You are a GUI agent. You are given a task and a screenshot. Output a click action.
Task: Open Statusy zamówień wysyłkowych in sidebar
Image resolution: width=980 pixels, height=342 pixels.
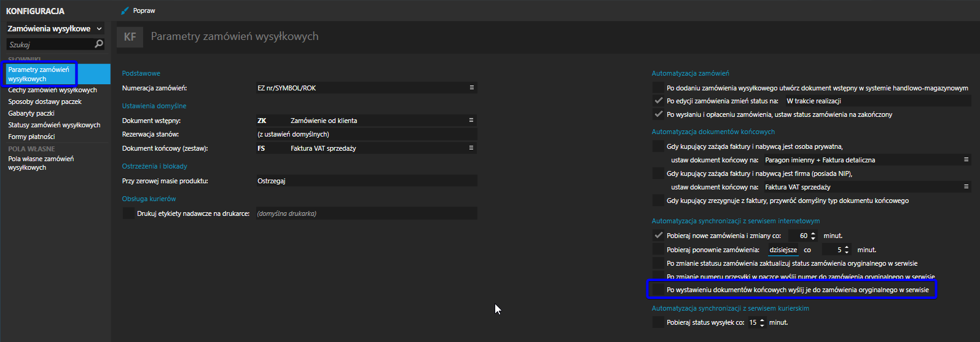pyautogui.click(x=54, y=125)
